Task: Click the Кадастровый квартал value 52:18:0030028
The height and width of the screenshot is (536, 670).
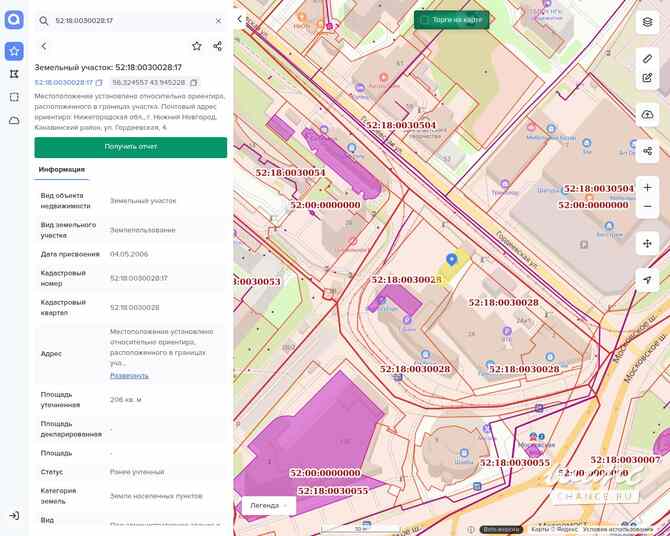Action: pos(135,308)
